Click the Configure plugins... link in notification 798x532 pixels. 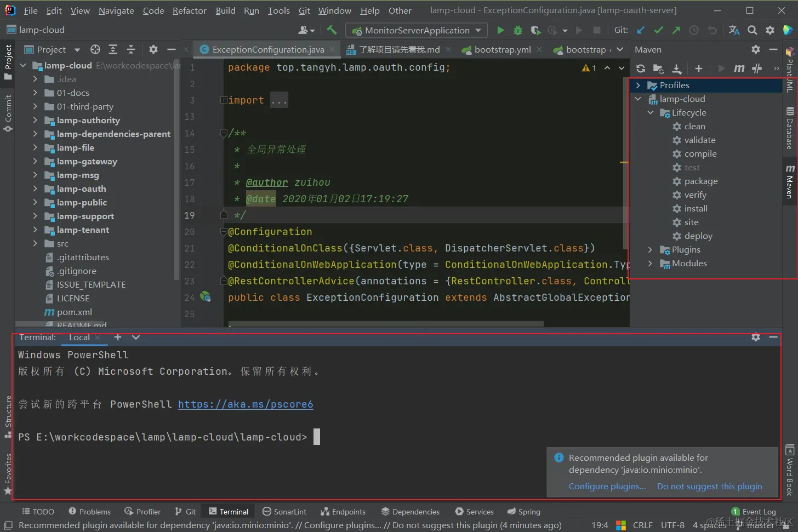pos(607,487)
